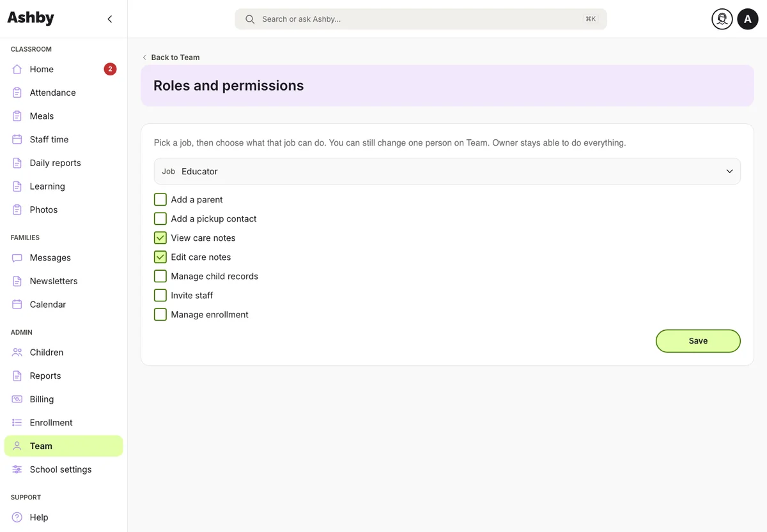Click the Manage enrollment label
The width and height of the screenshot is (767, 532).
click(210, 314)
